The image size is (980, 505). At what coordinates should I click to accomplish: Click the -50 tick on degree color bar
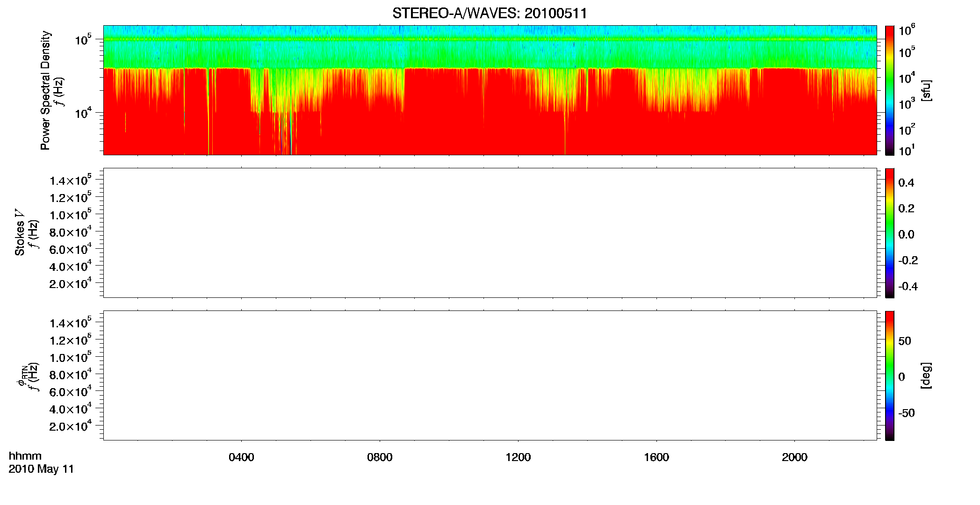click(907, 413)
